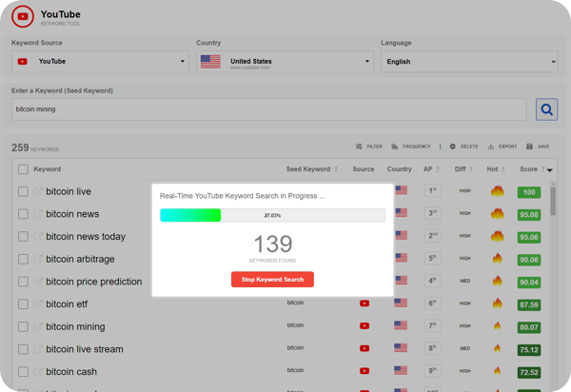Open external link icon for bitcoin etf

pos(38,304)
